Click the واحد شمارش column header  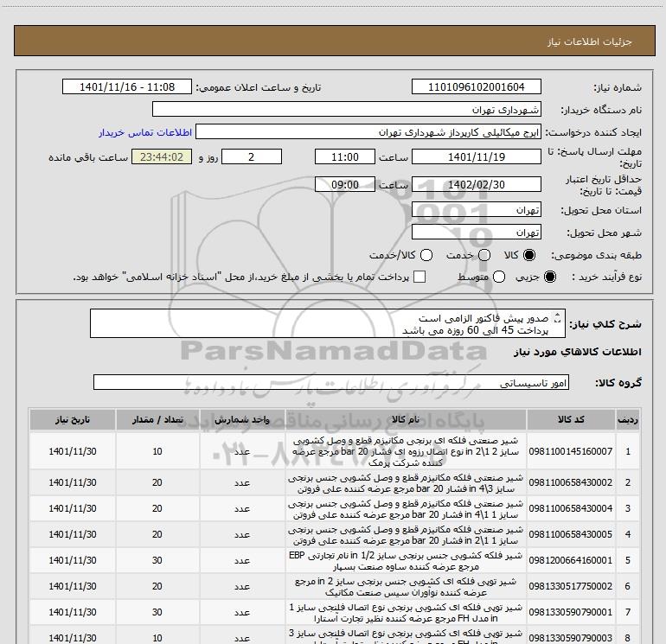pos(242,420)
